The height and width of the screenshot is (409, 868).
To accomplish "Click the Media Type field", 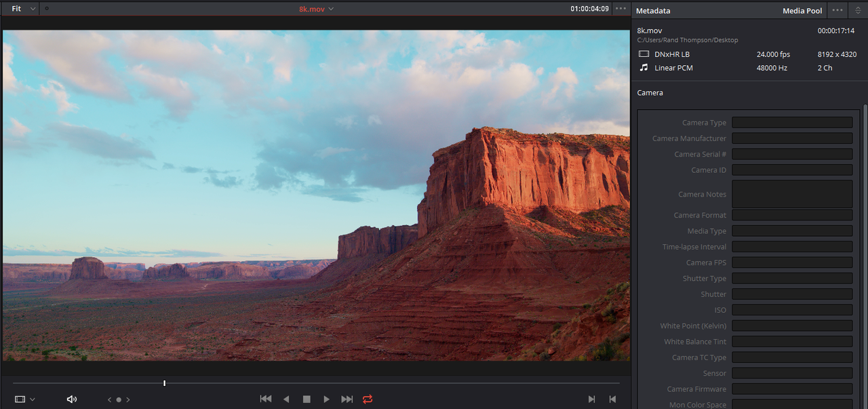I will [792, 231].
